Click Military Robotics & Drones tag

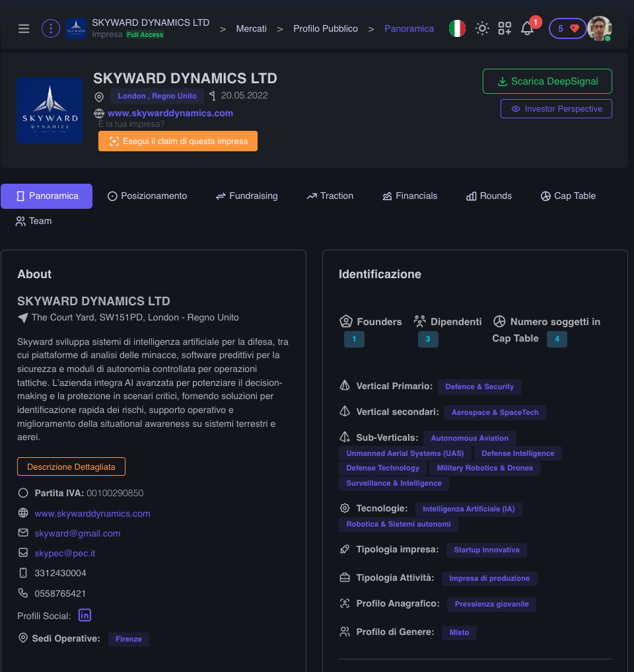click(x=485, y=468)
